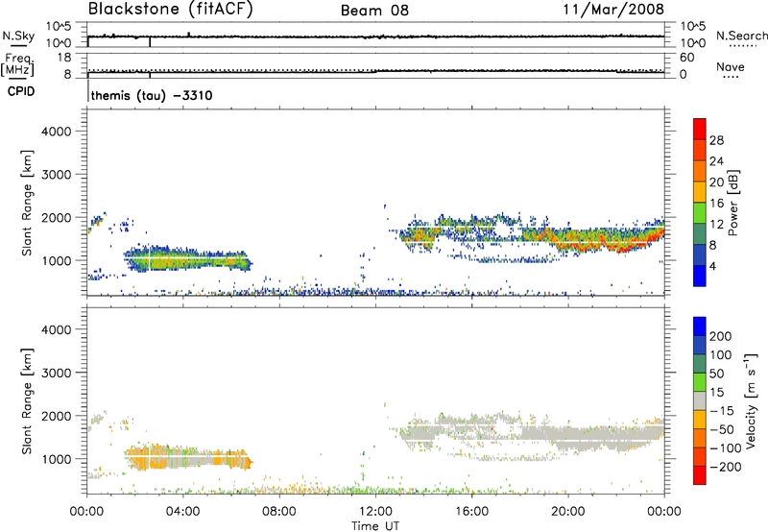Click the '-50' tick on Velocity scale
Screen dimensions: 768x532
(x=722, y=429)
